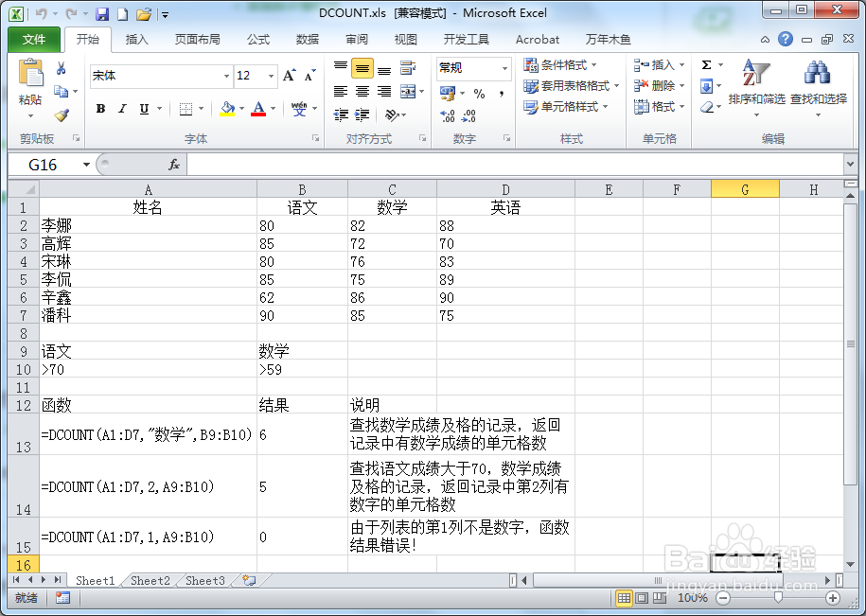Increase font size with large A icon
Viewport: 866px width, 616px height.
(x=289, y=76)
